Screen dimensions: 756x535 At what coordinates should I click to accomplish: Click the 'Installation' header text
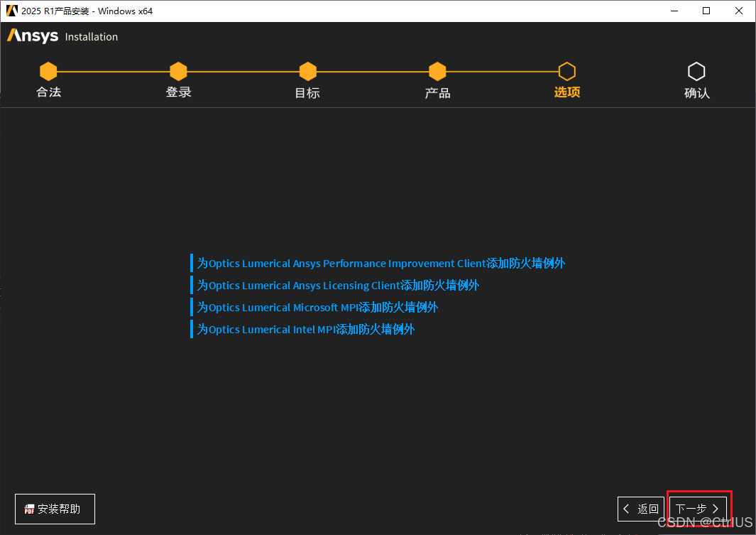pyautogui.click(x=91, y=37)
